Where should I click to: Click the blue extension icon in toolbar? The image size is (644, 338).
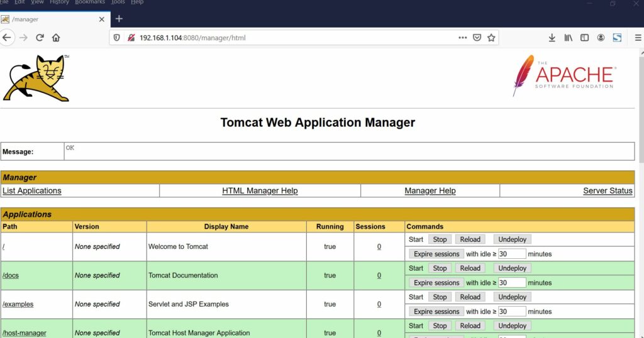617,38
